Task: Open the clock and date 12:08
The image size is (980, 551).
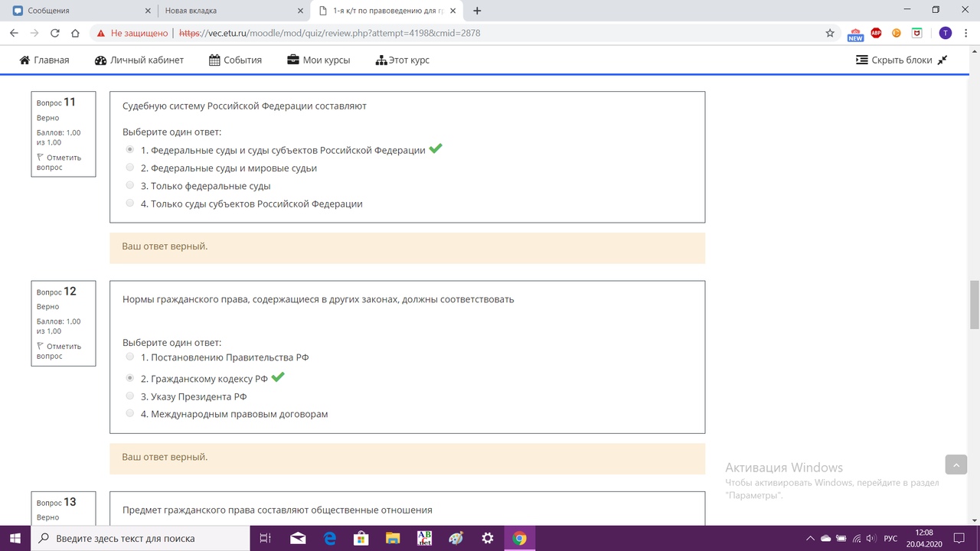Action: tap(924, 538)
